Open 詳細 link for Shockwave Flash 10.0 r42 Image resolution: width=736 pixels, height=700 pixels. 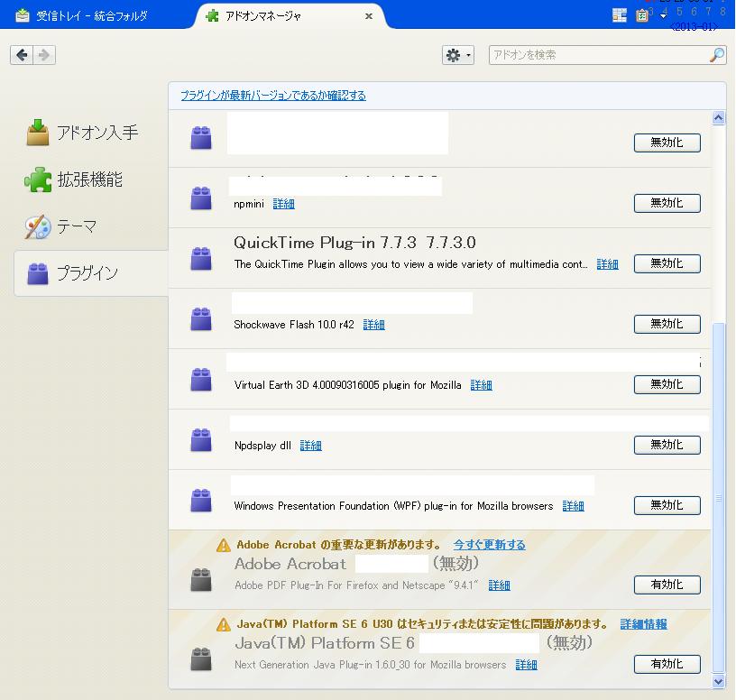(374, 325)
